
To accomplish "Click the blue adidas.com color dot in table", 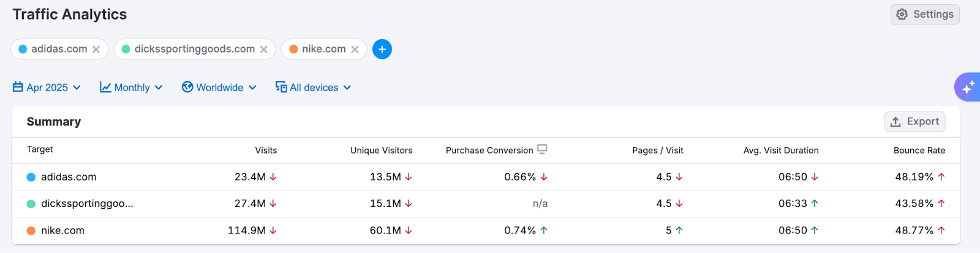I will point(31,177).
